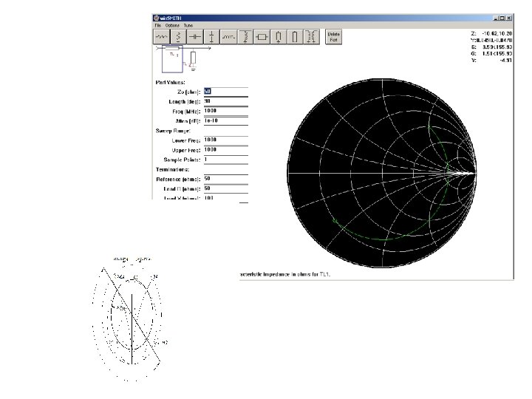Click the G readout value 1.51<155.93
532x399 pixels.
point(497,54)
